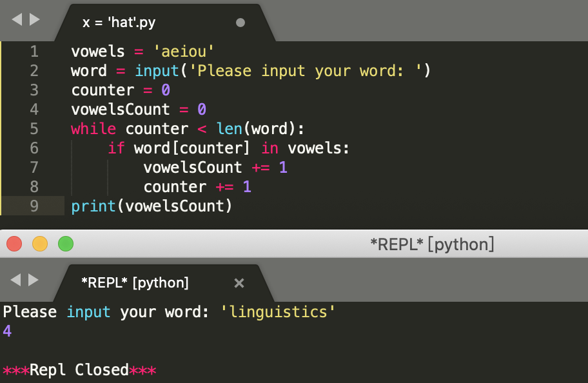Click 'linguistics' in REPL output

click(278, 312)
